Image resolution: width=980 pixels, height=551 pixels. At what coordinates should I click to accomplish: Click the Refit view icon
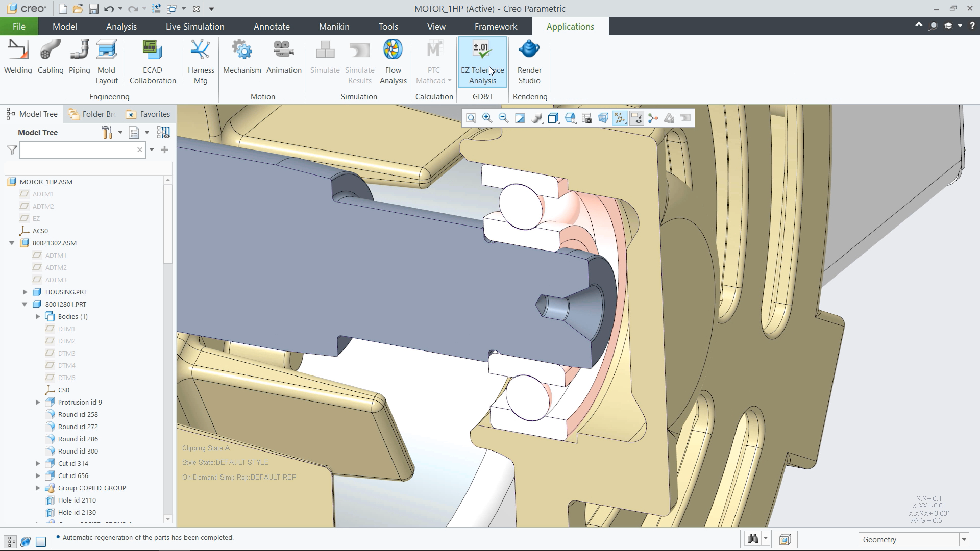tap(471, 118)
